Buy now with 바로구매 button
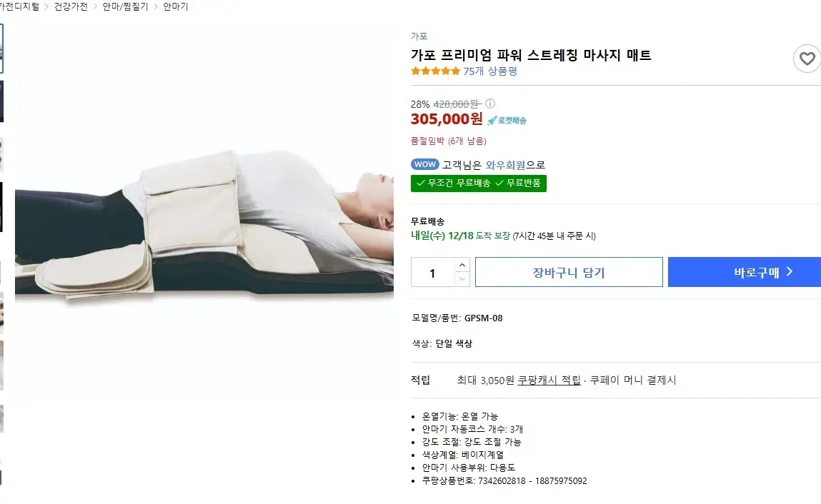 pos(745,272)
